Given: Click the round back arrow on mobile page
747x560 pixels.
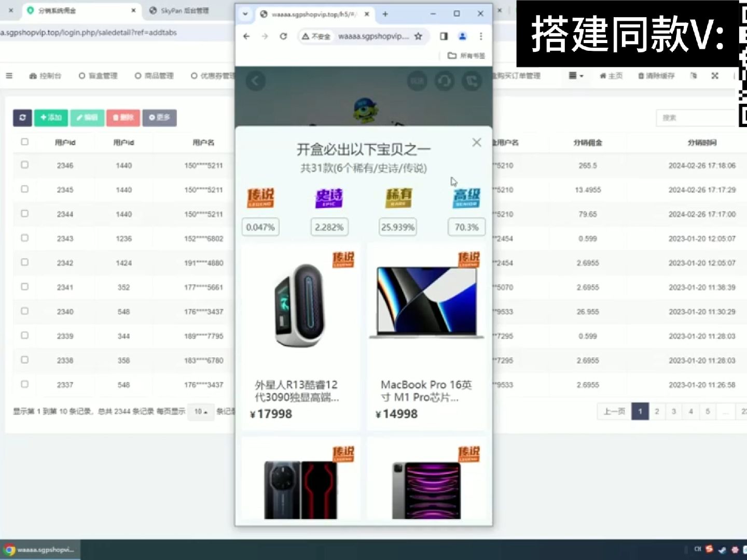Looking at the screenshot, I should tap(255, 81).
